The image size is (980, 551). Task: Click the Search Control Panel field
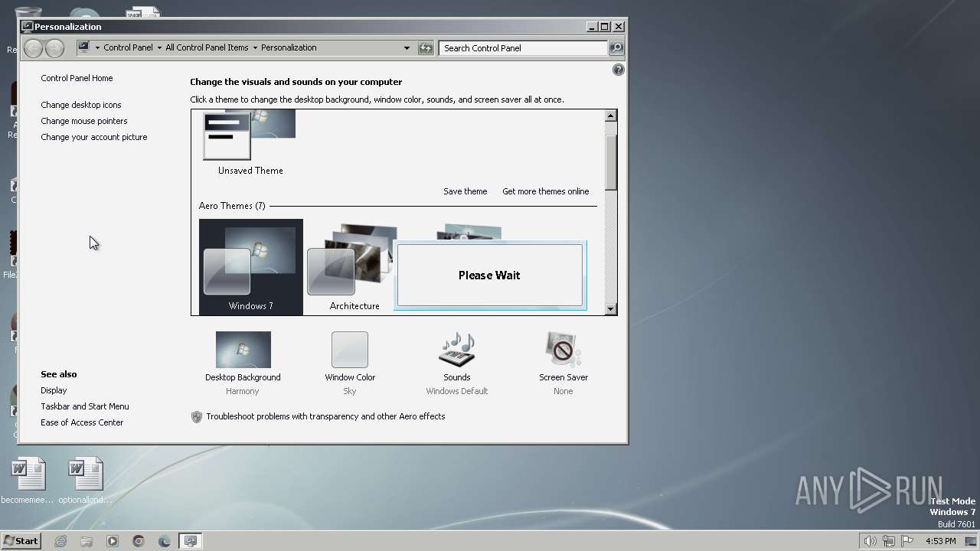pyautogui.click(x=524, y=47)
